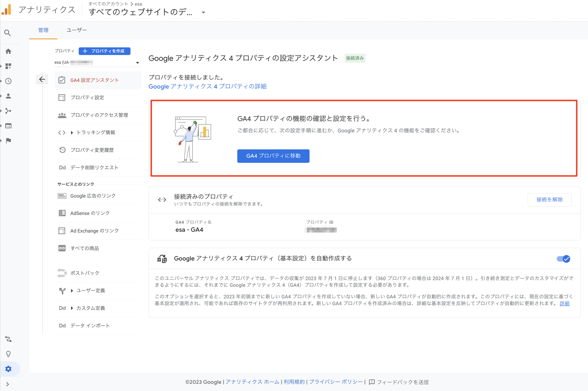Click the プロパティ変更履歴 history icon
Viewport: 588px width, 391px height.
(62, 150)
